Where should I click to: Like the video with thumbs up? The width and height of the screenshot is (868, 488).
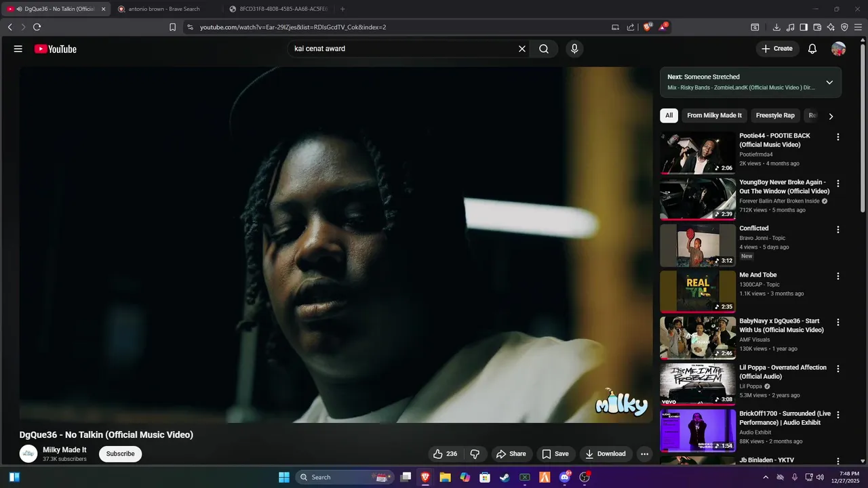pyautogui.click(x=445, y=454)
